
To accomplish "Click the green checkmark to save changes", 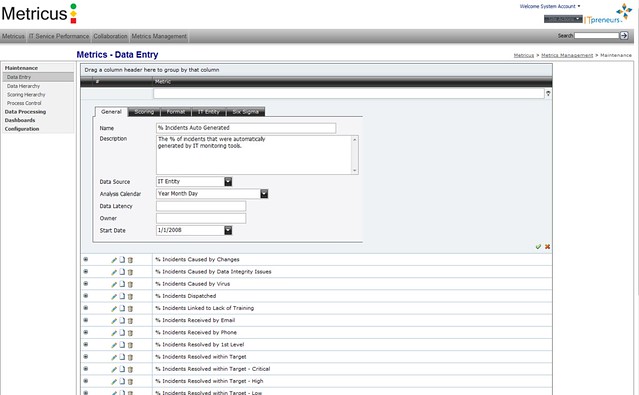I will pos(538,247).
